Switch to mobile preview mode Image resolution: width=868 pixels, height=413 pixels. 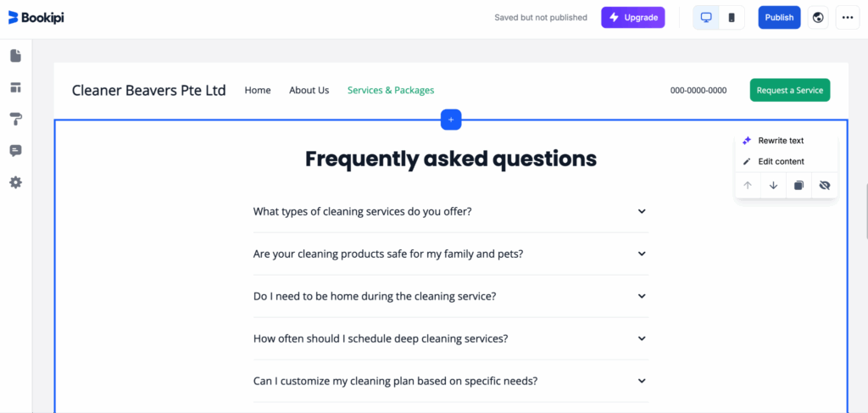(731, 18)
